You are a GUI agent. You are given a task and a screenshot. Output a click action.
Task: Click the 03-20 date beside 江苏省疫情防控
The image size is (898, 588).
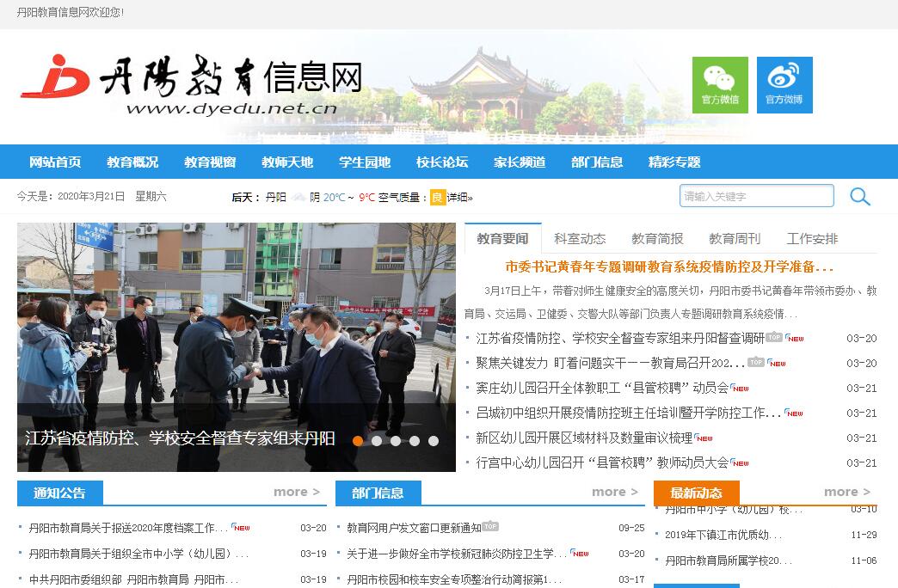pos(861,339)
